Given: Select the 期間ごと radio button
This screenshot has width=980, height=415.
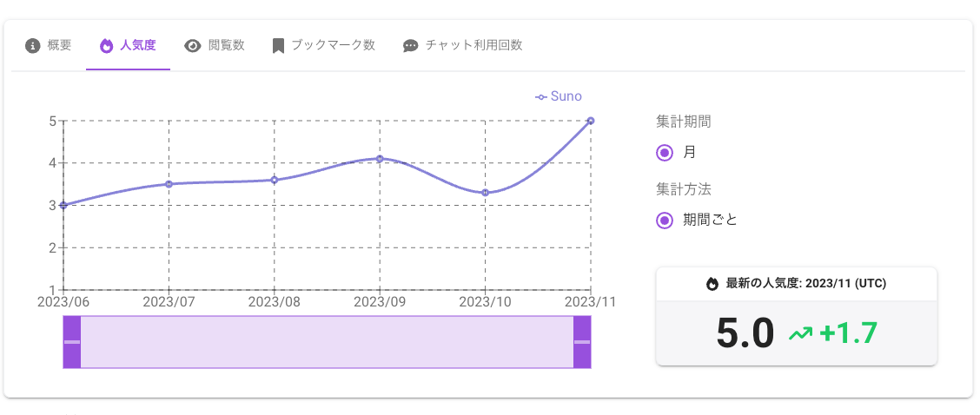Looking at the screenshot, I should 665,220.
